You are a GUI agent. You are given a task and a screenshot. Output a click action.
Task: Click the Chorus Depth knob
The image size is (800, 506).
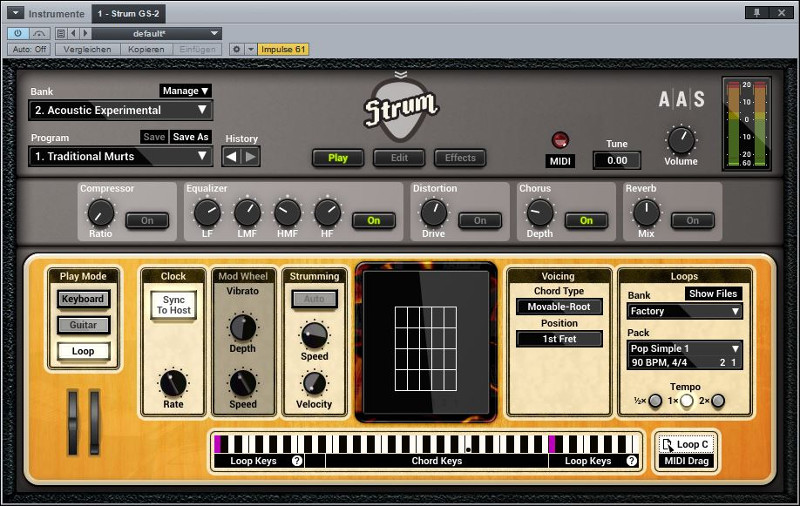coord(540,213)
